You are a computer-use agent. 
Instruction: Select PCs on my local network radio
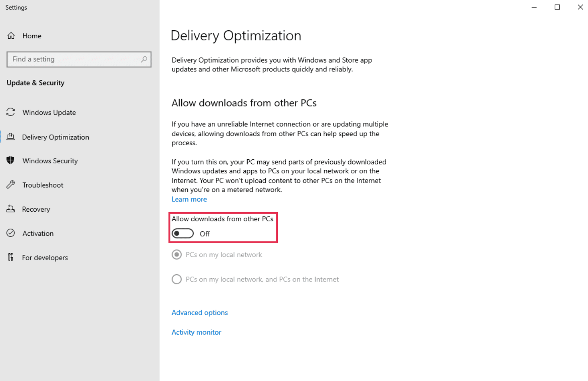pos(176,255)
